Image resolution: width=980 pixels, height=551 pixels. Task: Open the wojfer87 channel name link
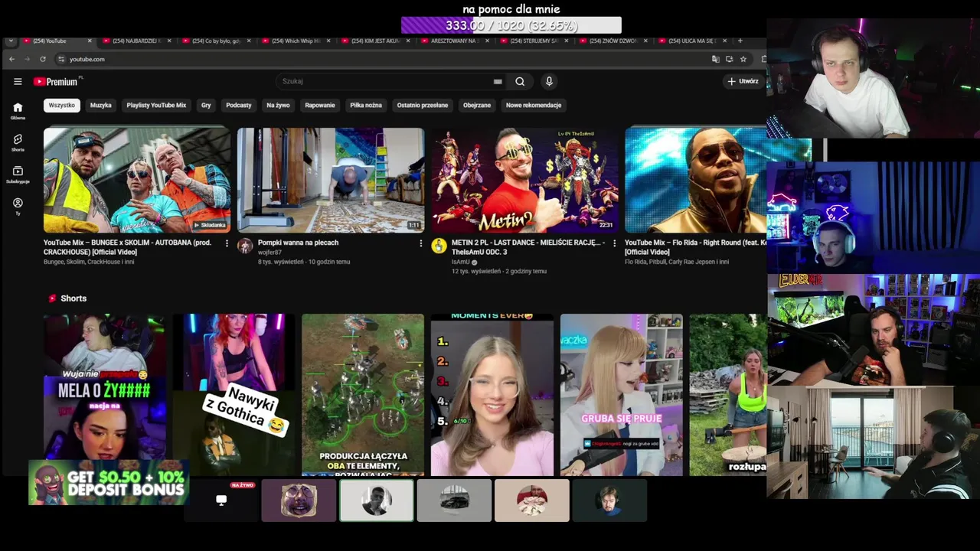coord(269,252)
